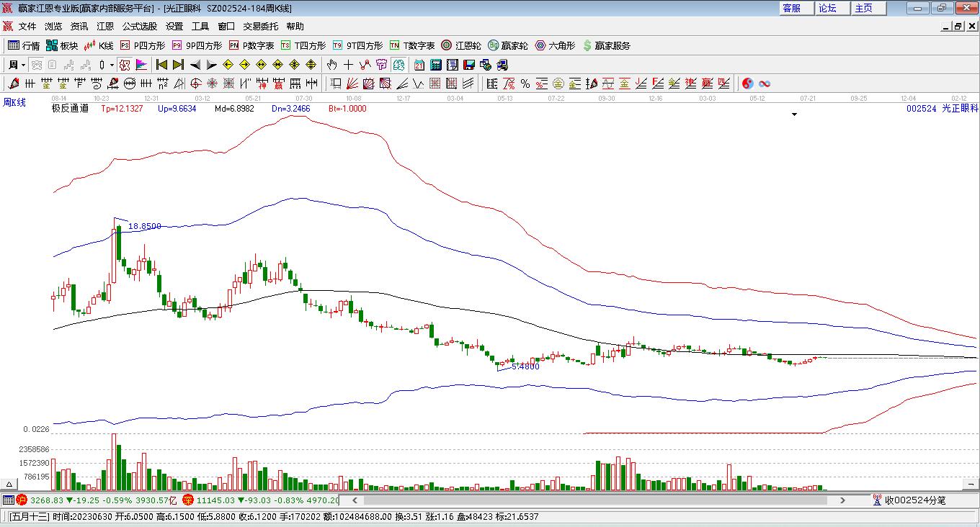Click the 客服 button in title bar
The height and width of the screenshot is (527, 980).
pos(792,8)
